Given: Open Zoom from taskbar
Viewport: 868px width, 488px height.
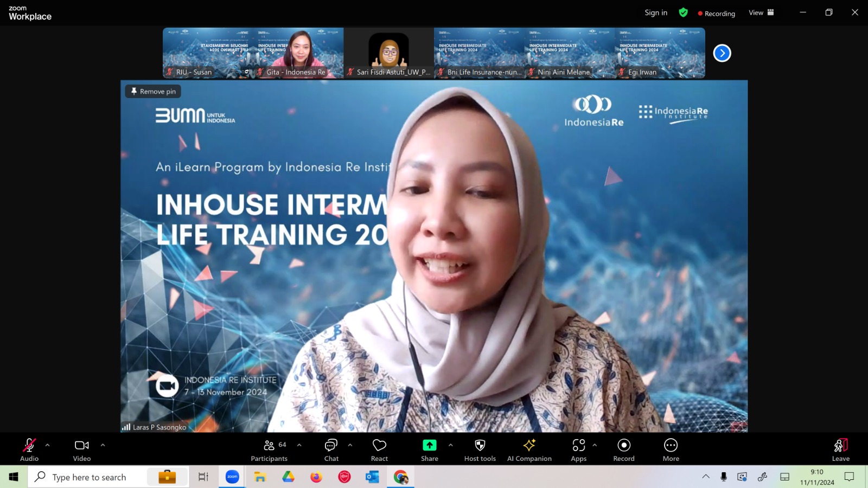Looking at the screenshot, I should (x=232, y=477).
